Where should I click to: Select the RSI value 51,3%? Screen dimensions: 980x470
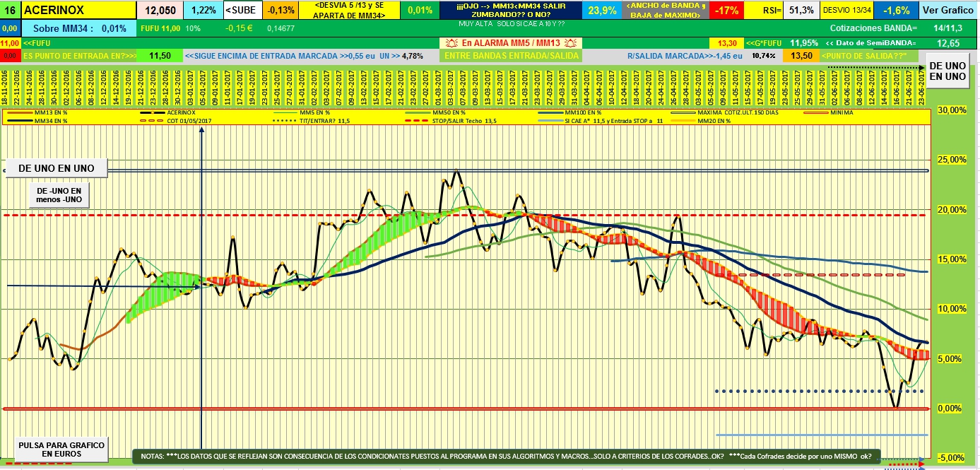pos(801,11)
